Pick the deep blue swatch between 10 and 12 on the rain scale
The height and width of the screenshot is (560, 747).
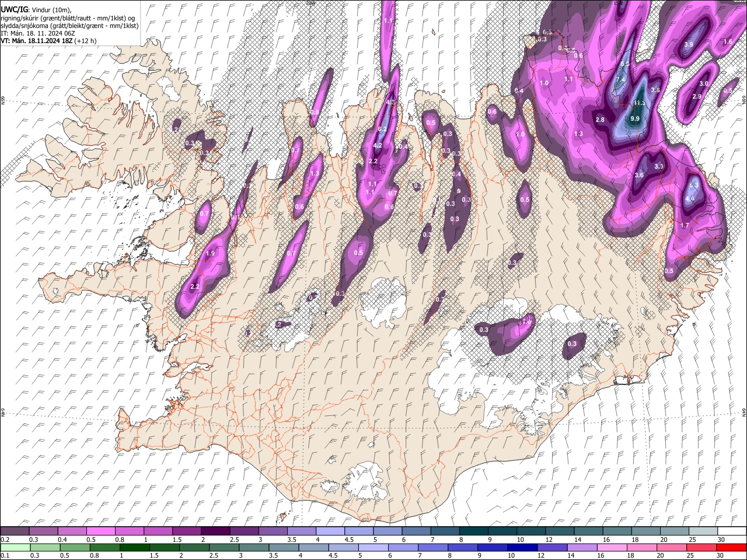pyautogui.click(x=522, y=547)
